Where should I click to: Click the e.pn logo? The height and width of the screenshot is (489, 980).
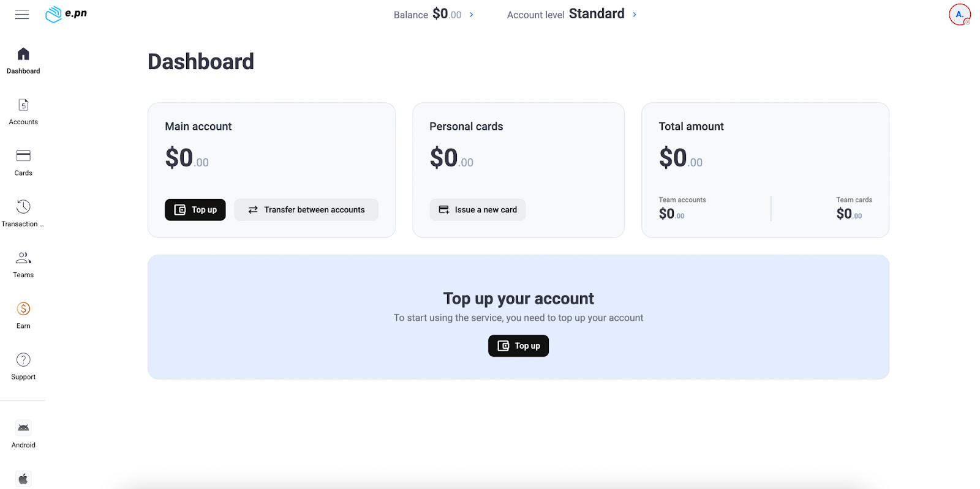66,14
